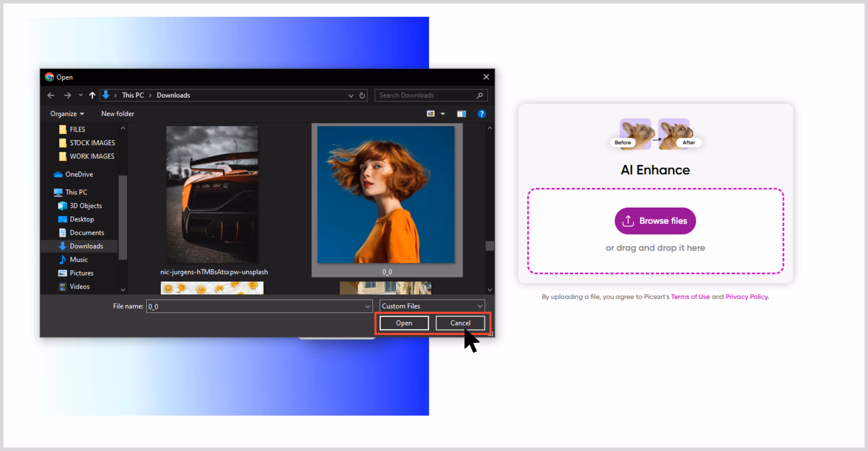
Task: Expand the address bar history dropdown
Action: click(351, 96)
